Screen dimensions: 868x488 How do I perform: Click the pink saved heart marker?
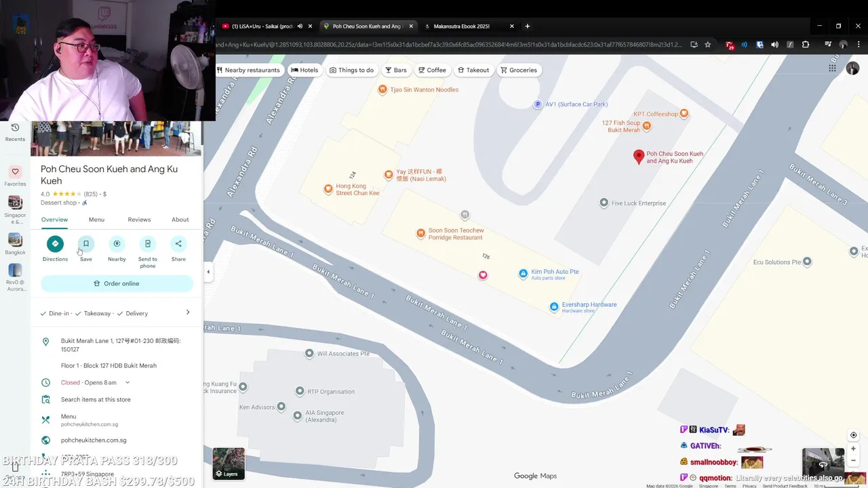point(483,275)
